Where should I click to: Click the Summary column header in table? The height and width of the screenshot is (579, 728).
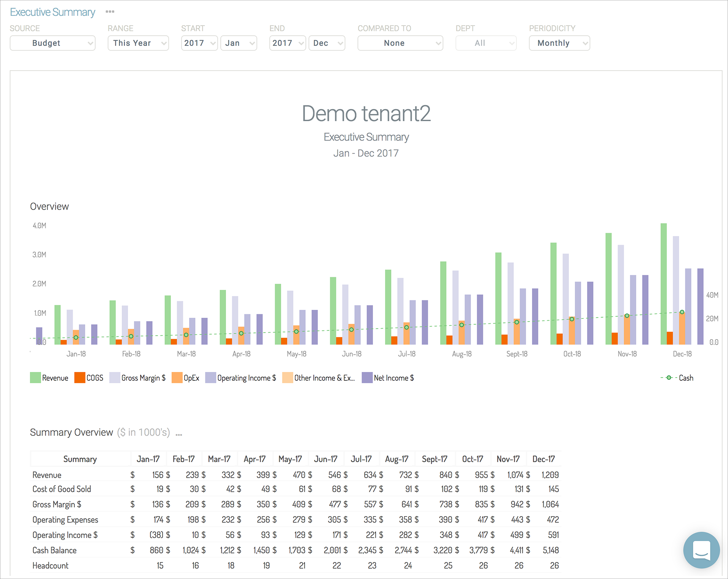point(80,459)
